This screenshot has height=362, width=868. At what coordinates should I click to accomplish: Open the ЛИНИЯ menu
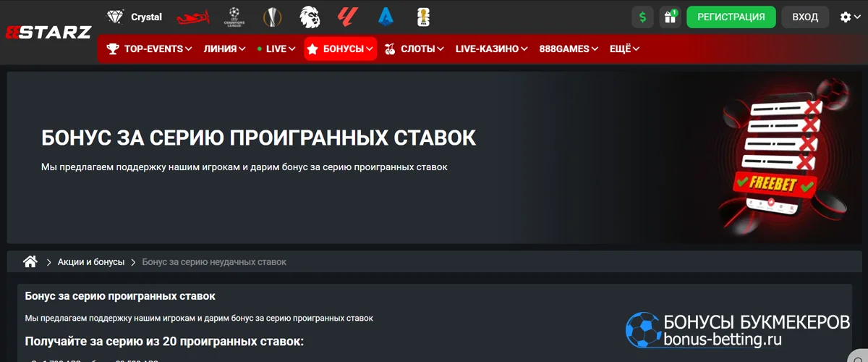pyautogui.click(x=224, y=49)
